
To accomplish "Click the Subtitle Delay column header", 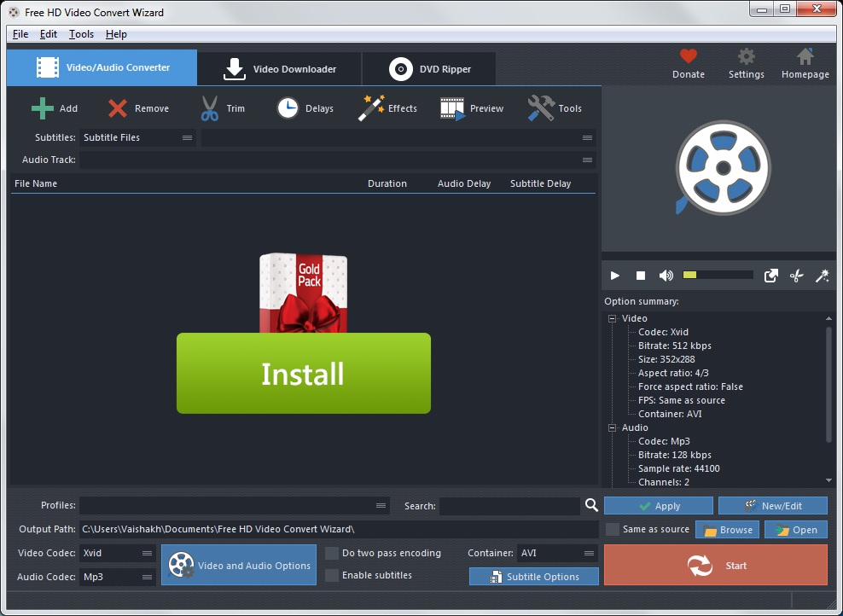I will (540, 183).
